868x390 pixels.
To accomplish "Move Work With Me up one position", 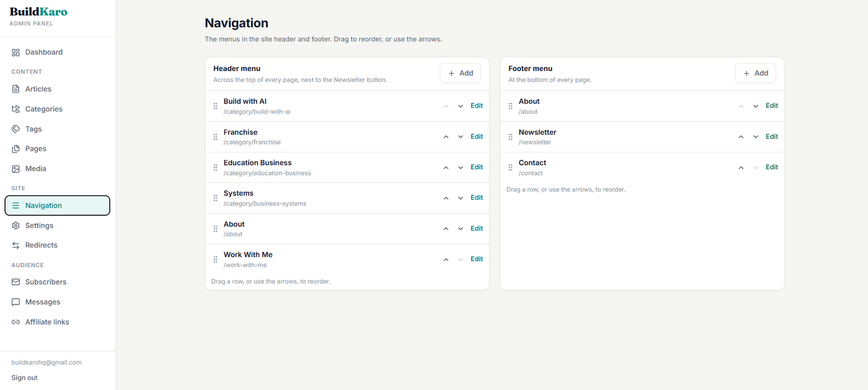I will pos(446,259).
